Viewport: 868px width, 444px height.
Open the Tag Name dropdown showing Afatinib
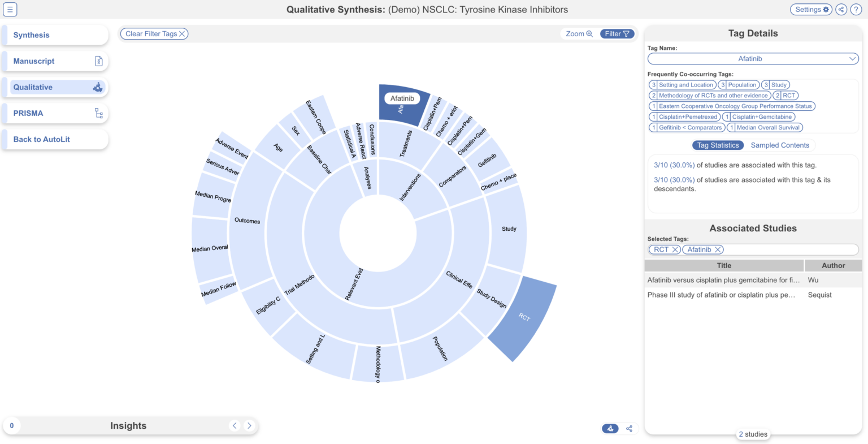[753, 58]
